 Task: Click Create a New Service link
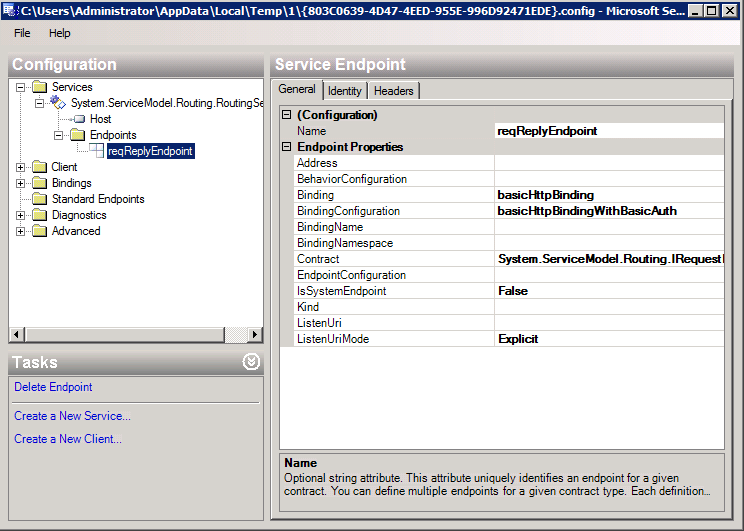(x=72, y=415)
